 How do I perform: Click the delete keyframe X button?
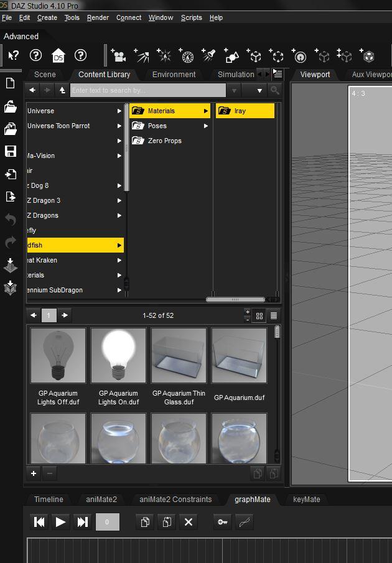click(189, 522)
